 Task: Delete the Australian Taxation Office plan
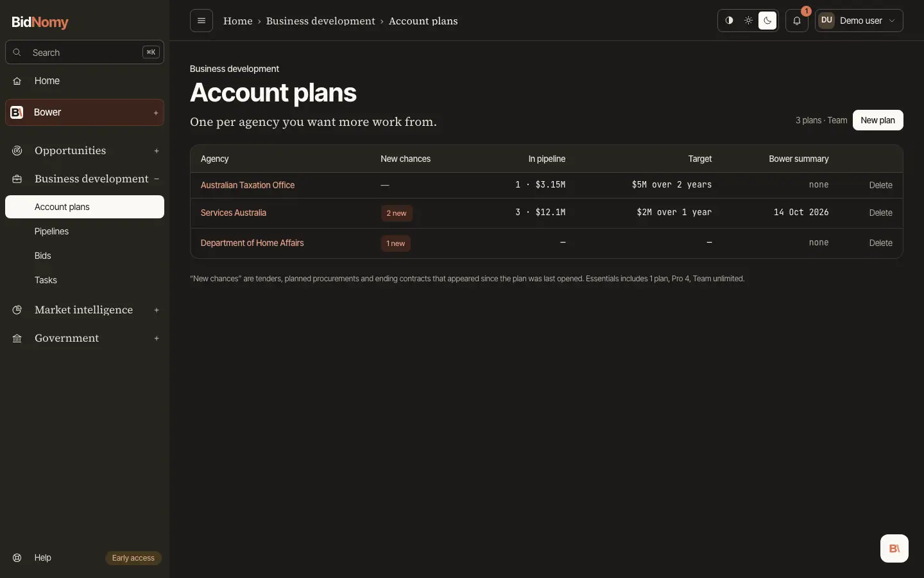click(x=881, y=185)
